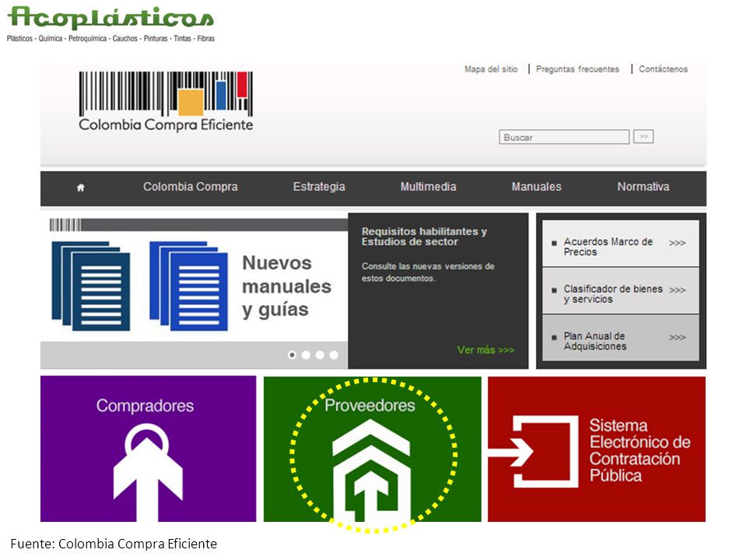This screenshot has height=560, width=747.
Task: Click the purple Compradores arrow icon
Action: 148,471
